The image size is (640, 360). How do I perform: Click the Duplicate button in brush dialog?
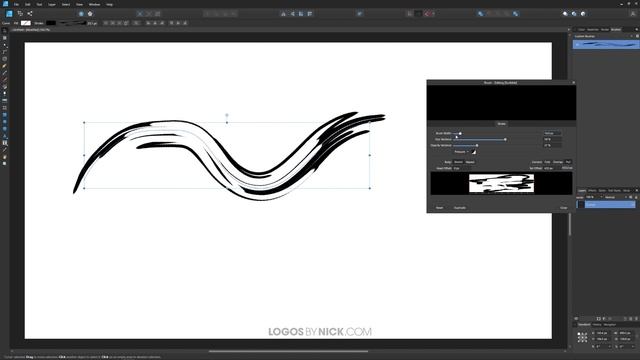[x=460, y=208]
